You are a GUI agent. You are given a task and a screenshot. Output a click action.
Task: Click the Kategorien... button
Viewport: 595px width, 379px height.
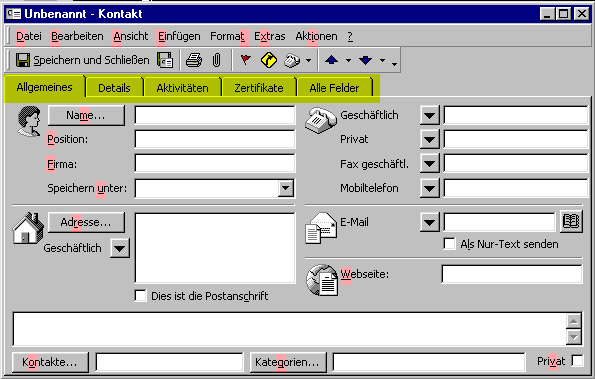288,362
